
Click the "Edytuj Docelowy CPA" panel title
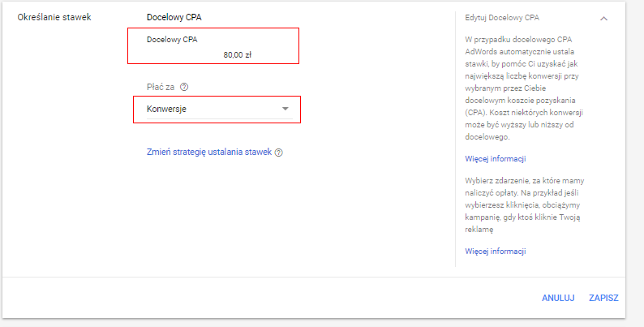coord(502,17)
